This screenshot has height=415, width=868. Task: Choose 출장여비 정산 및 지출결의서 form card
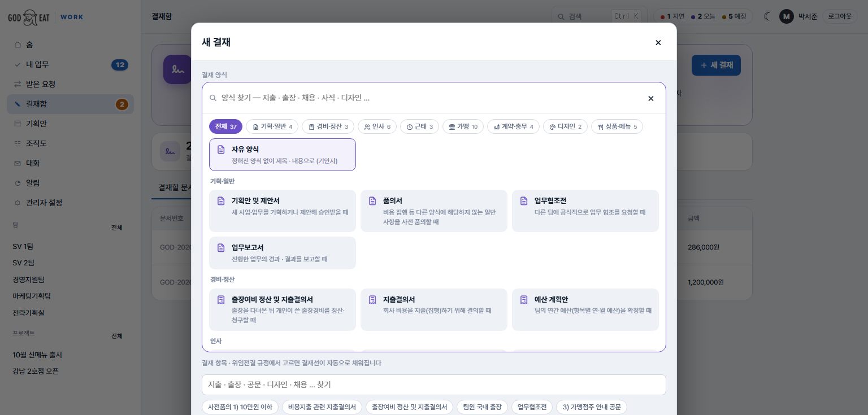[283, 309]
